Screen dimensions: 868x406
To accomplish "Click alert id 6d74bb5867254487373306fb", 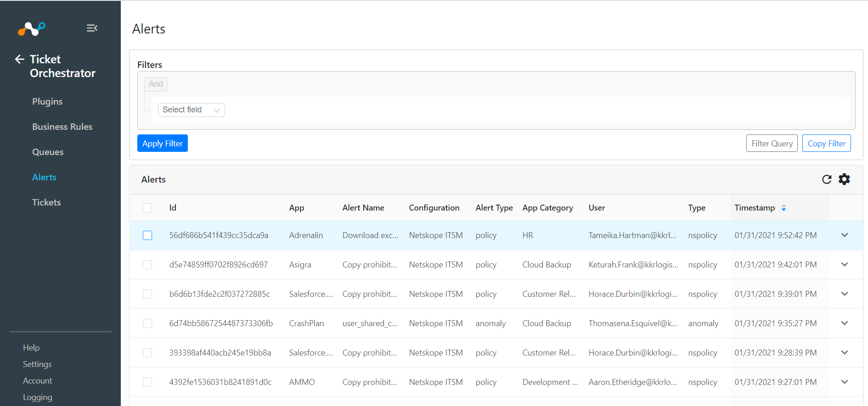I will click(221, 323).
